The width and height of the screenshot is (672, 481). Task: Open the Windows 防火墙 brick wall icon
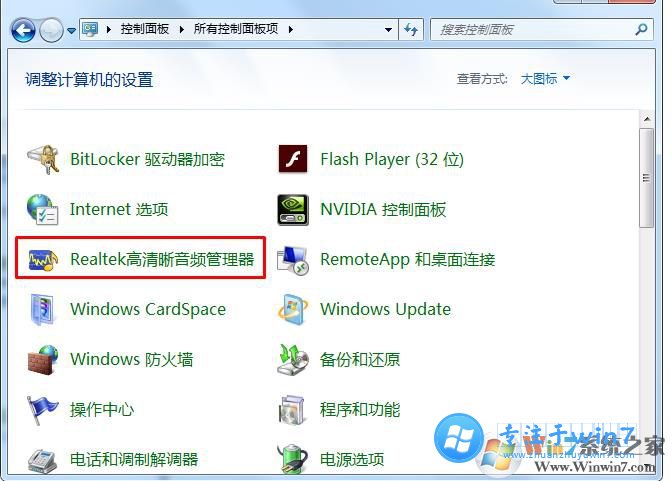click(43, 360)
